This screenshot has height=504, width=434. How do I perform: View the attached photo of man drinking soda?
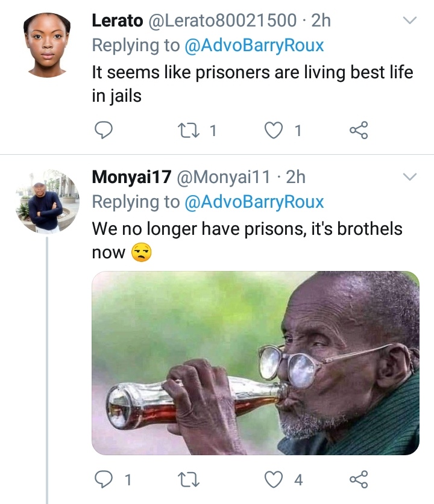point(255,362)
